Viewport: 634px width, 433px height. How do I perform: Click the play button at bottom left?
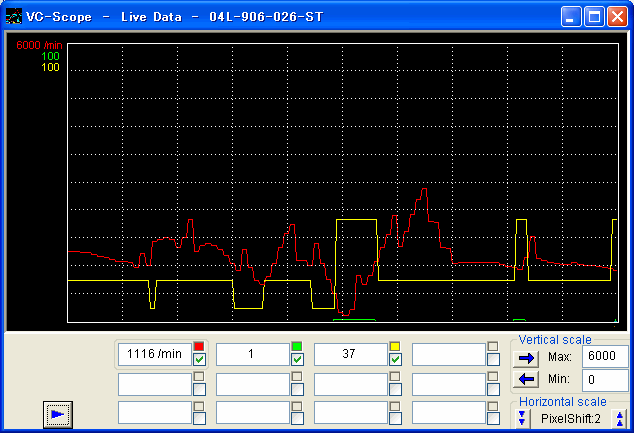58,413
